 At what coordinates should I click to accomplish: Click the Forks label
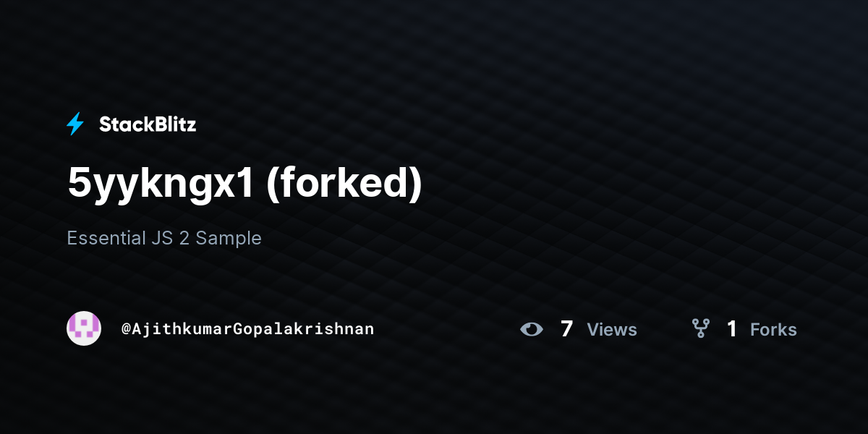click(773, 330)
